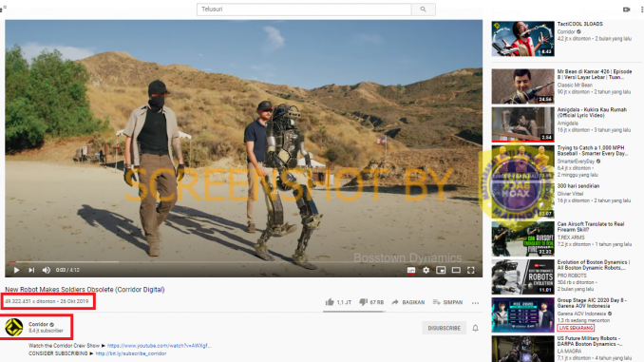This screenshot has height=362, width=644.
Task: Toggle theater mode view
Action: pos(456,270)
